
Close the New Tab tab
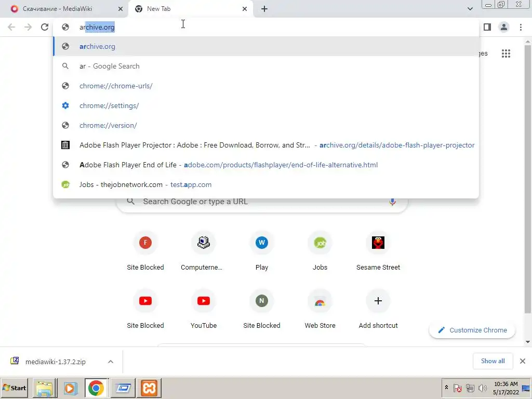(245, 9)
